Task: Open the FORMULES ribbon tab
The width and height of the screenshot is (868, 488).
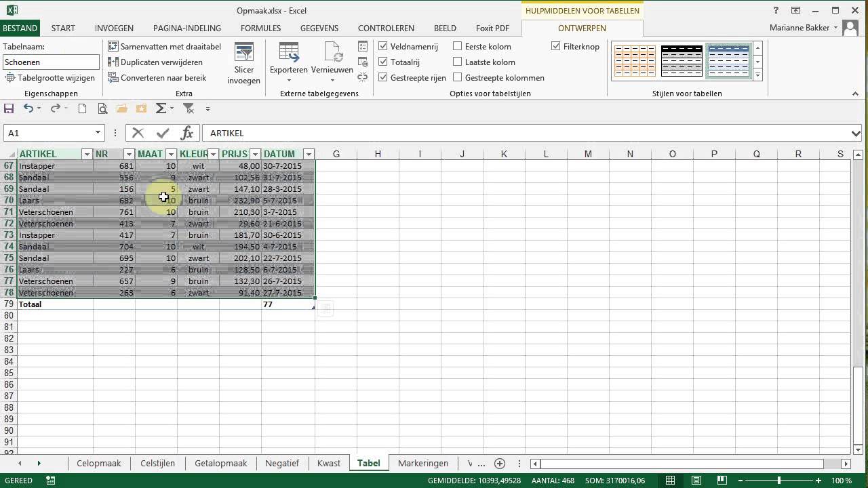Action: 260,28
